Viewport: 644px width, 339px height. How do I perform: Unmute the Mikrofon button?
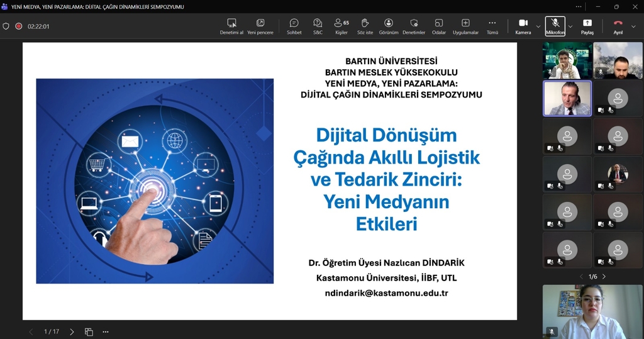coord(555,26)
